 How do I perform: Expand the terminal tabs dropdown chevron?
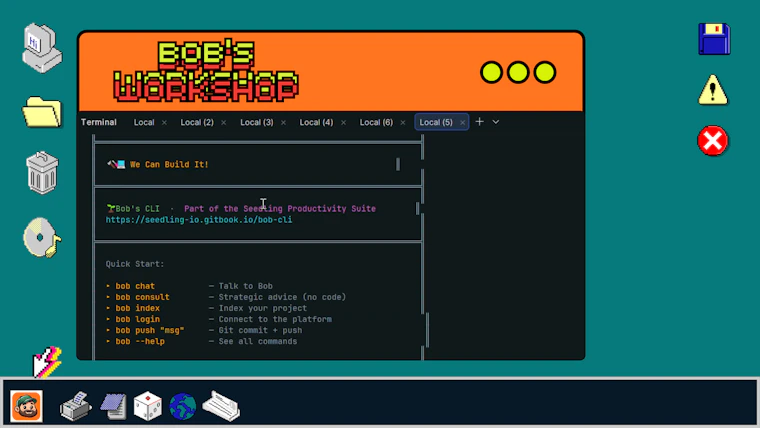495,122
